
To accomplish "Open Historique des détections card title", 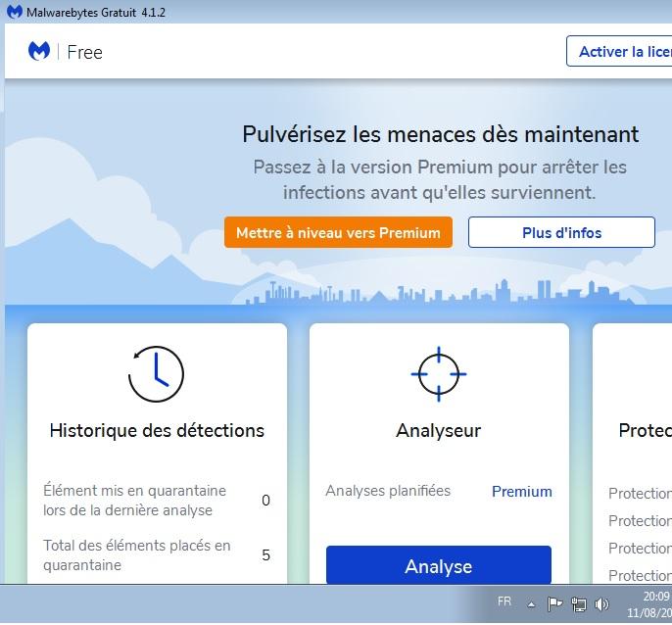I will 157,430.
